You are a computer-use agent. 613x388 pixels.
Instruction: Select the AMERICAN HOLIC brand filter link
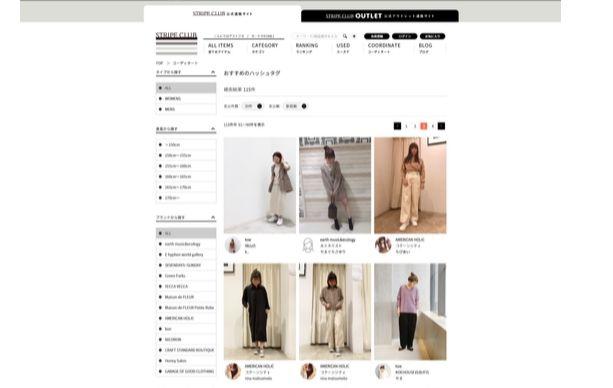(186, 318)
